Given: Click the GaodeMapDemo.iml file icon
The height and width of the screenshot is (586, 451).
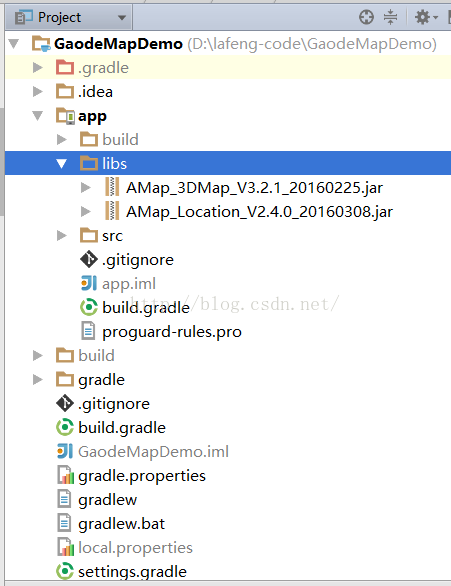Looking at the screenshot, I should 65,451.
